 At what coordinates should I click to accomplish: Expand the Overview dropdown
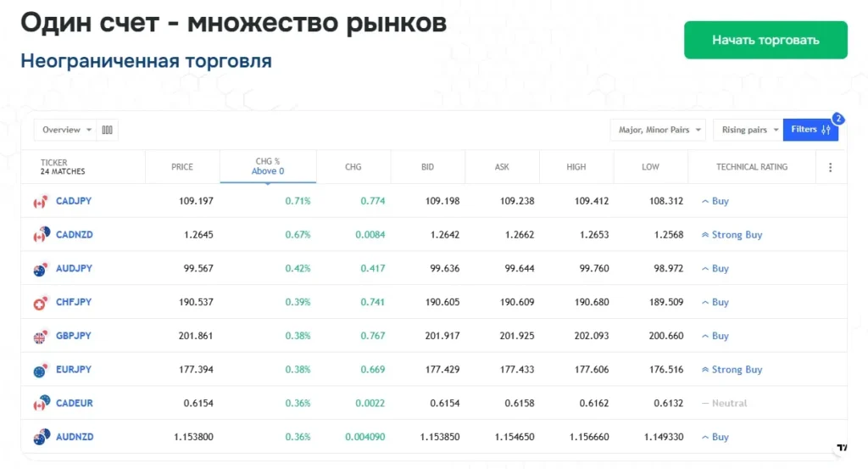click(65, 130)
